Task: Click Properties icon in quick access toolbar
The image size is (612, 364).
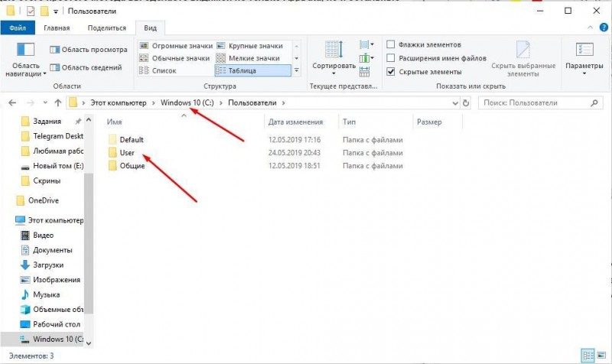Action: [x=31, y=11]
